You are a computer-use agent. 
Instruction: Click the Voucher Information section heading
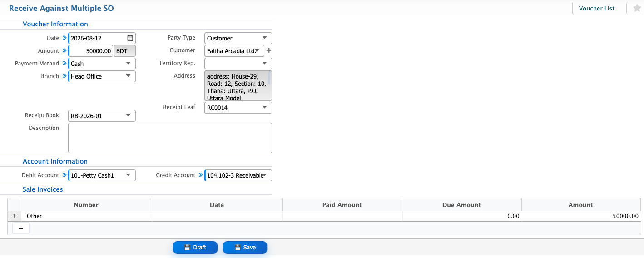coord(55,24)
